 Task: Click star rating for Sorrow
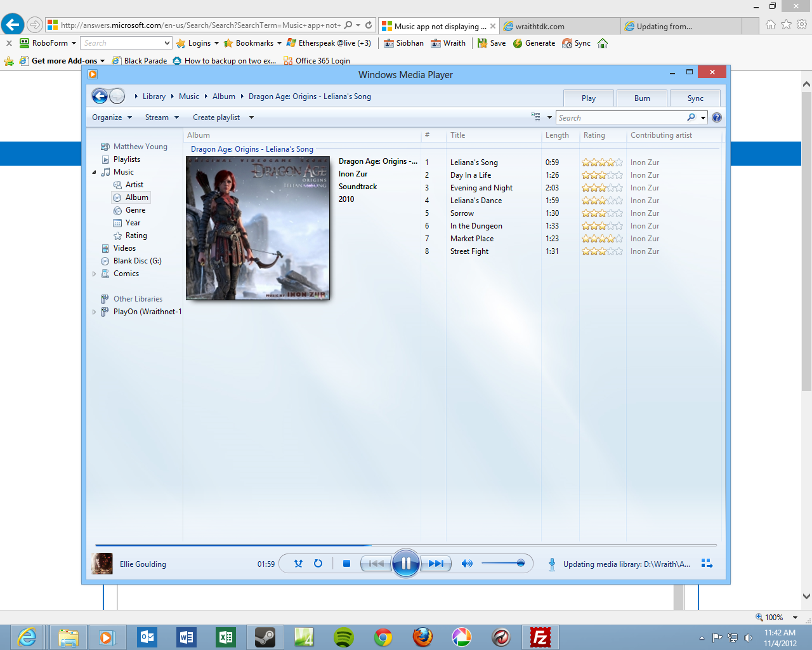click(x=602, y=213)
